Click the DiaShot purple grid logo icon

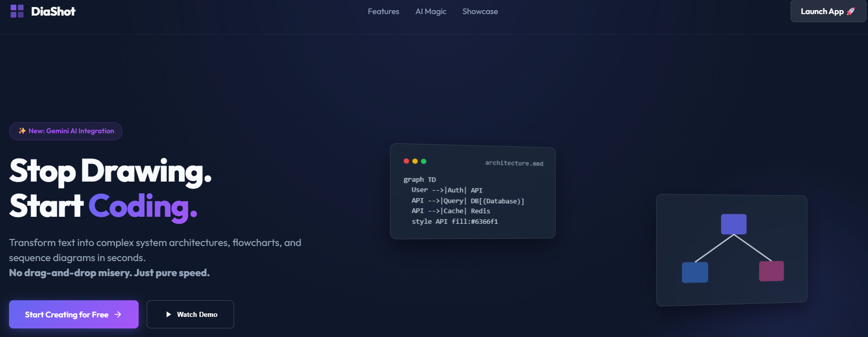coord(17,11)
